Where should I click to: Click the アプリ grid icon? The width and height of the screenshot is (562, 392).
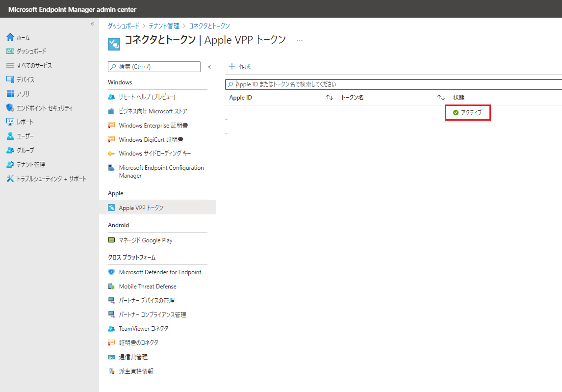tap(10, 94)
